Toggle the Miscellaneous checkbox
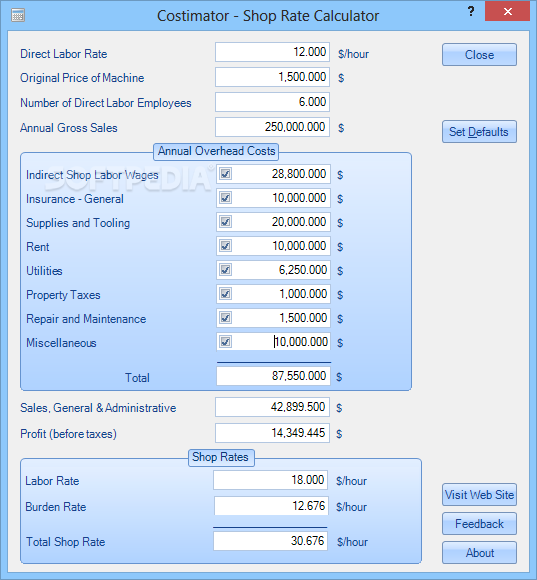 pyautogui.click(x=225, y=341)
